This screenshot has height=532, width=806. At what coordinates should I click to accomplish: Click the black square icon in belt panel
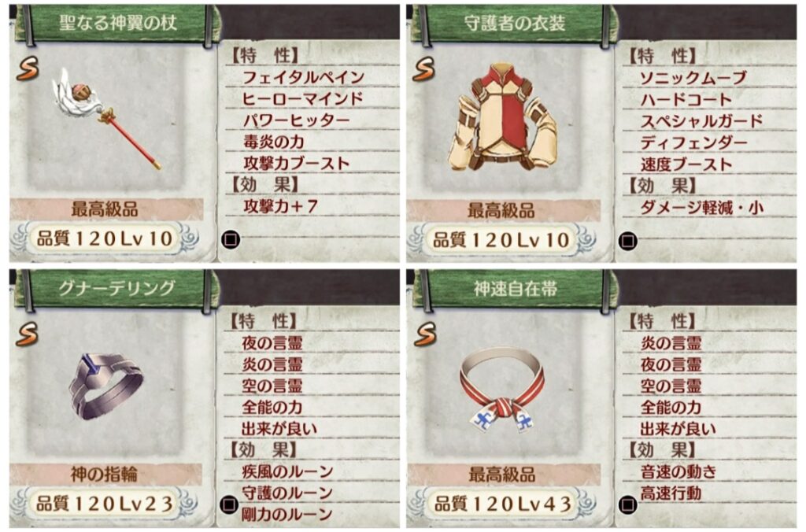(x=627, y=504)
